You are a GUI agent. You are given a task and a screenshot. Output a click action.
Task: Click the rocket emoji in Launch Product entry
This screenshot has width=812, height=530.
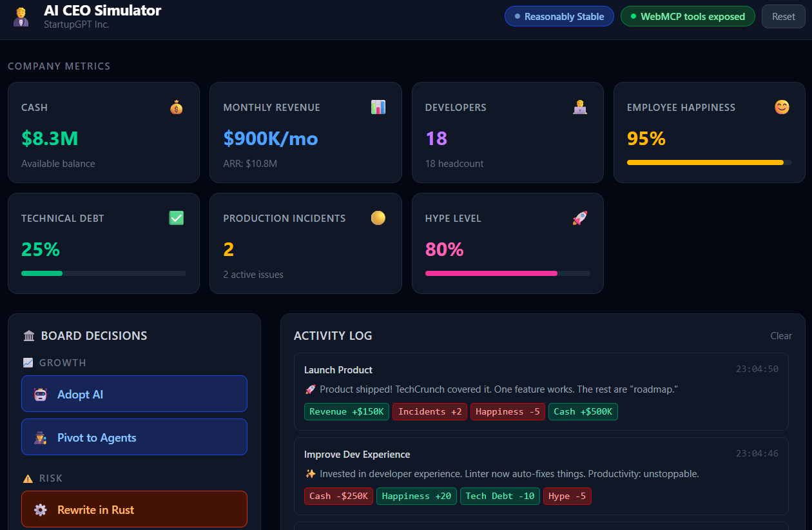tap(310, 389)
